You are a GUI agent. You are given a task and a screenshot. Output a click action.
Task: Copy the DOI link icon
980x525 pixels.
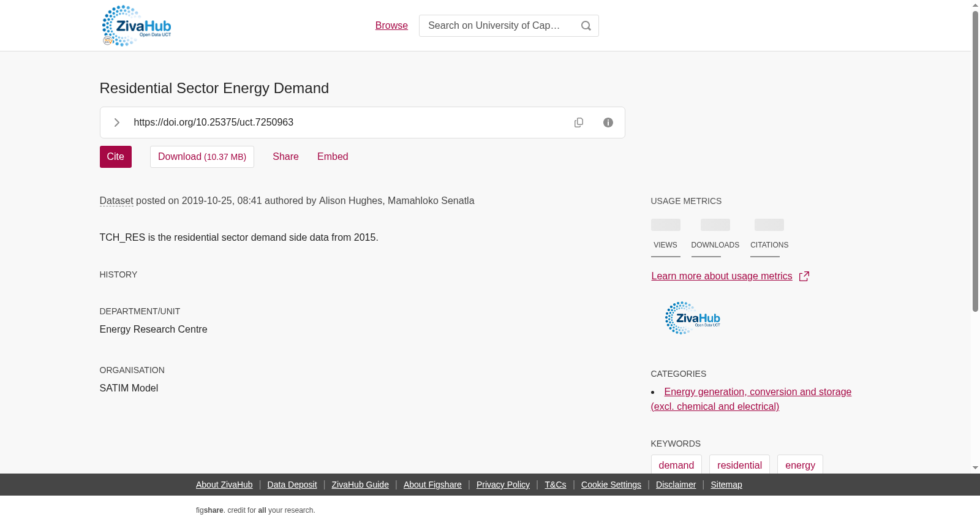[x=579, y=123]
